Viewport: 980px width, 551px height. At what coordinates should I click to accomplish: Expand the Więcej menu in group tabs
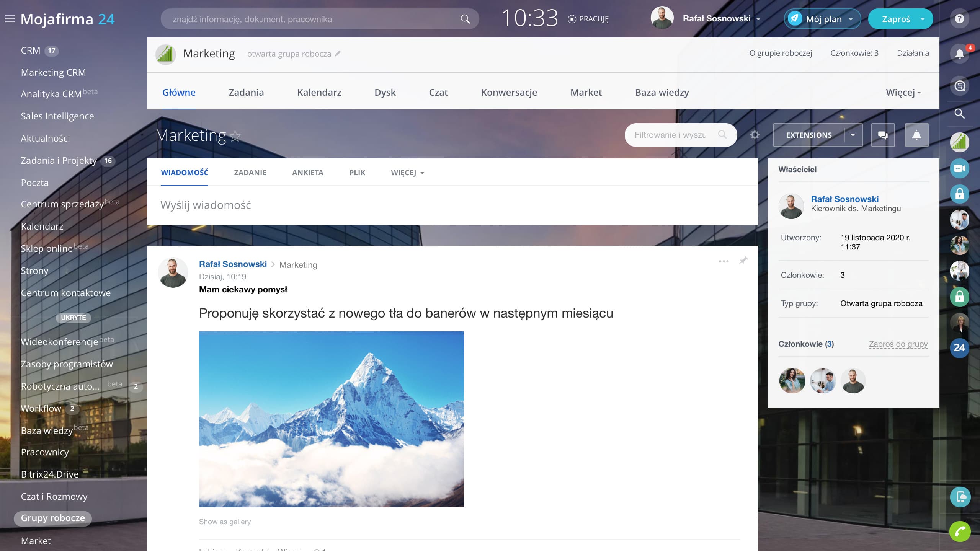[x=903, y=93]
